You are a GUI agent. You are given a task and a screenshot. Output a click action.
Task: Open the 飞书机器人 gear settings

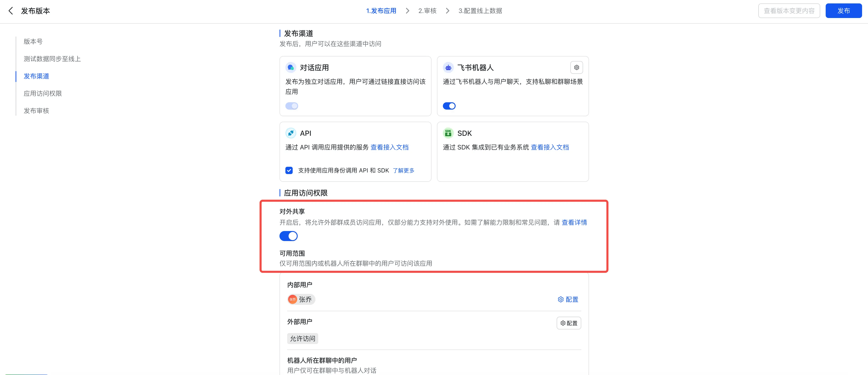tap(576, 67)
